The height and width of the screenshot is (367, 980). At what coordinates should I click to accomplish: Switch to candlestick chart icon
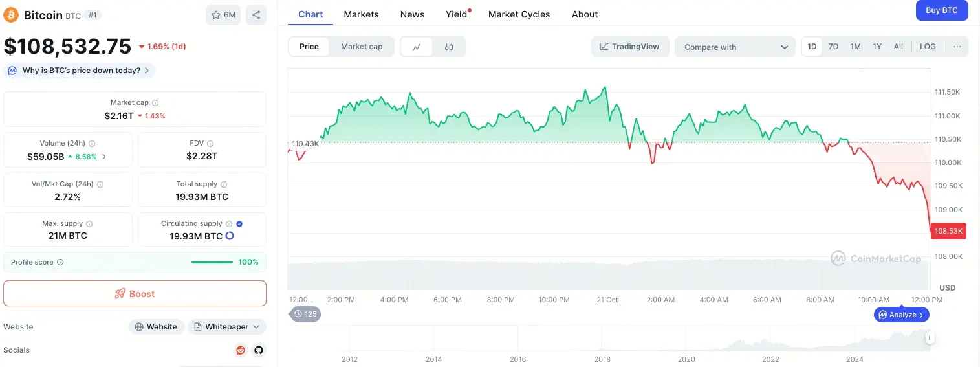(x=449, y=47)
